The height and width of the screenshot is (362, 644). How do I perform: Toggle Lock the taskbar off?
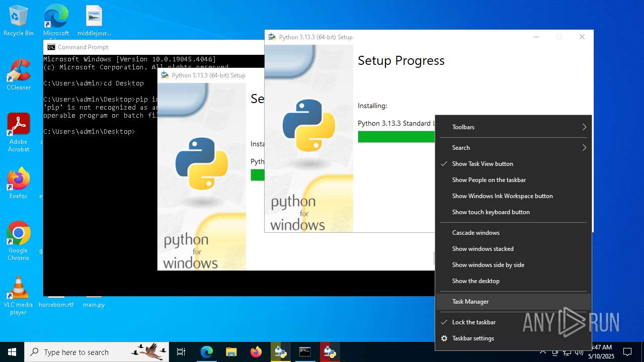[513, 322]
